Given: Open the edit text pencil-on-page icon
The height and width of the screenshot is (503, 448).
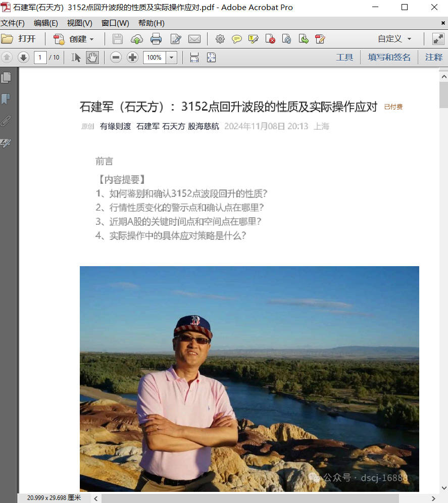Looking at the screenshot, I should click(176, 39).
